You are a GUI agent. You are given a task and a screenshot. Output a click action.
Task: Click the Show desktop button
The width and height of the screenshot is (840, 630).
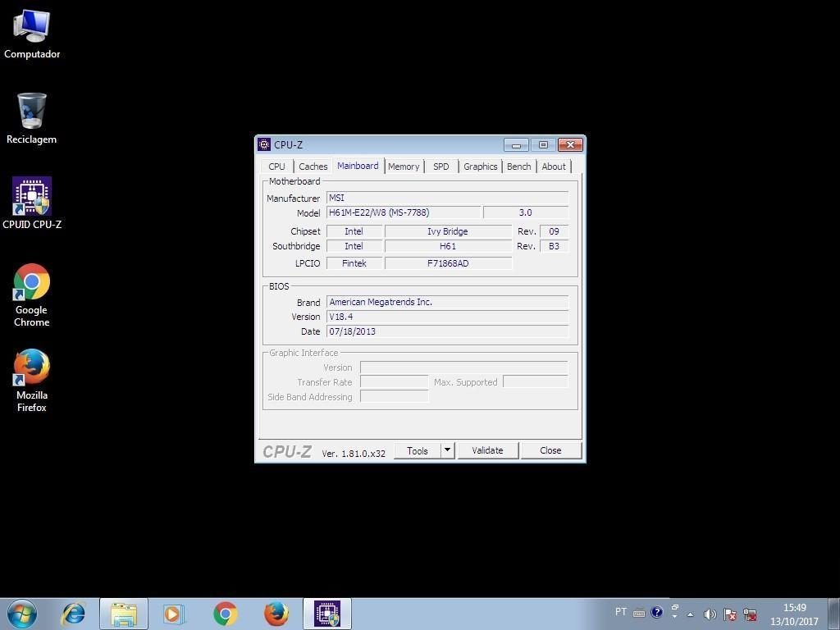point(834,614)
